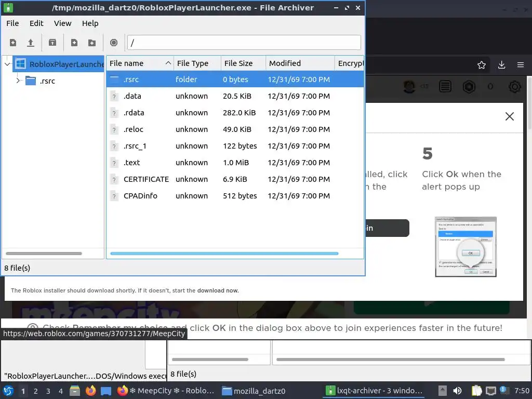Open the Firefox hamburger menu
This screenshot has width=532, height=399.
521,65
